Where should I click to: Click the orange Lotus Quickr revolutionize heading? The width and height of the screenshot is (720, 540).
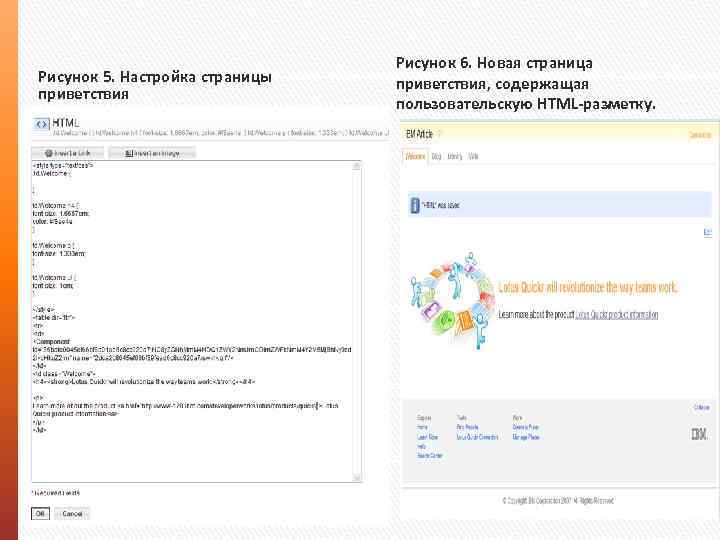588,287
